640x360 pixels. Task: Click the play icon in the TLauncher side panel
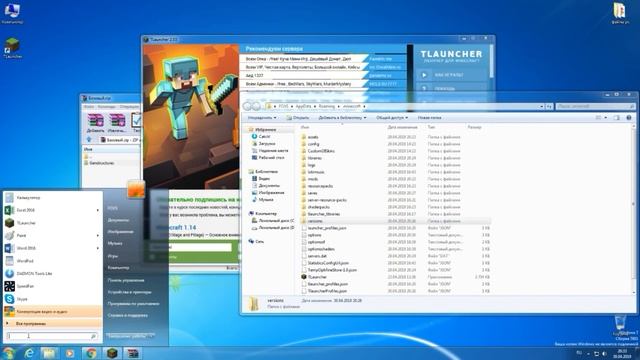(x=424, y=75)
